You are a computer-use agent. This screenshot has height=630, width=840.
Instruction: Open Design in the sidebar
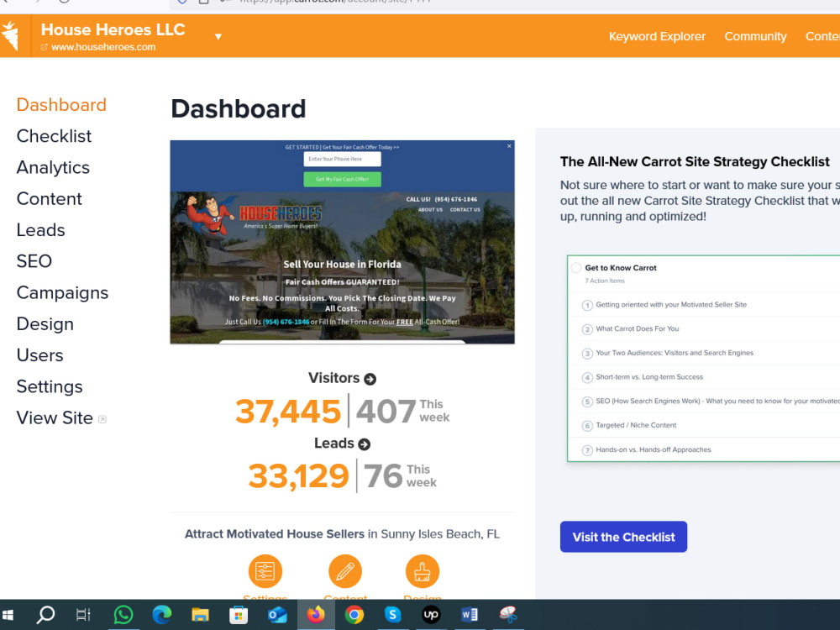tap(45, 323)
